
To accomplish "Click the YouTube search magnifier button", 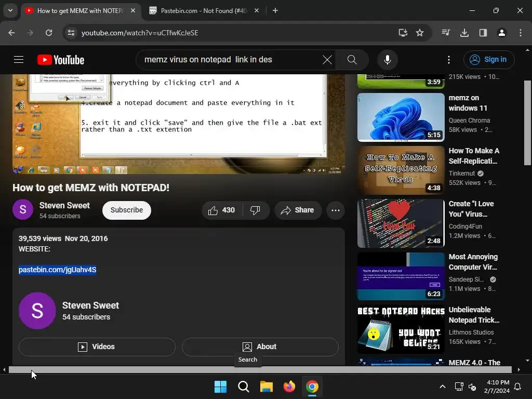I will pyautogui.click(x=352, y=60).
